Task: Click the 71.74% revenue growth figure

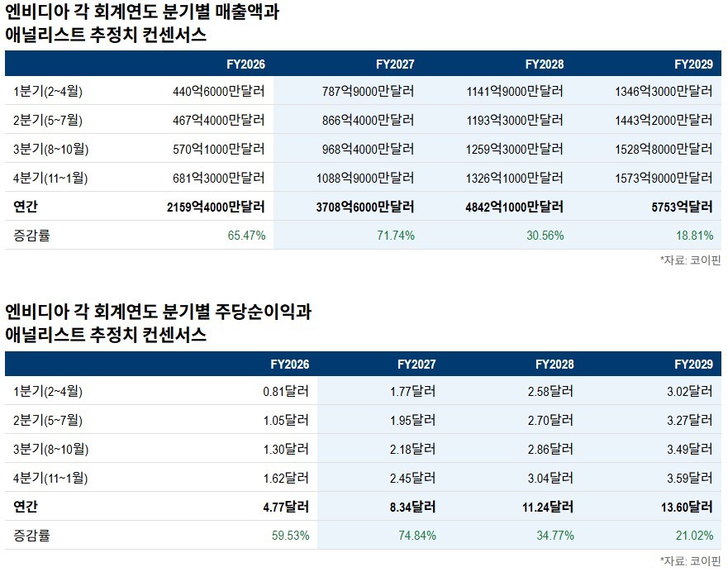Action: (396, 236)
